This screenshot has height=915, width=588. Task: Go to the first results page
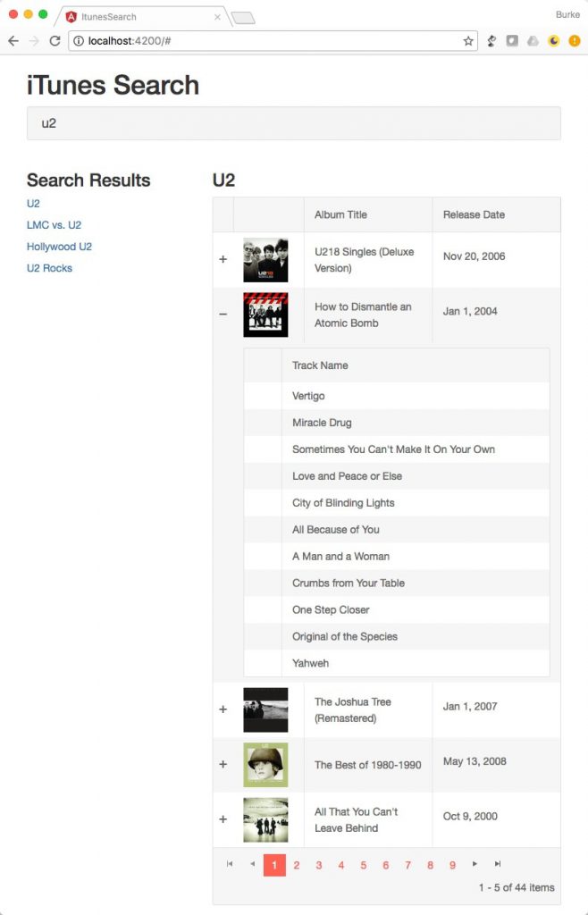230,864
